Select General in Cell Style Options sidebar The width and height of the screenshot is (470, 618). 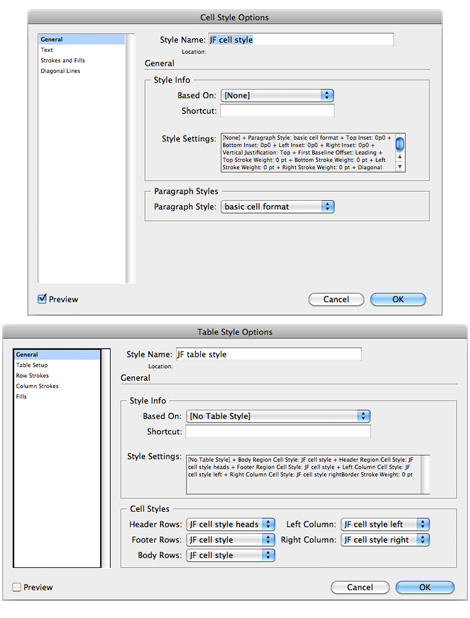(82, 39)
